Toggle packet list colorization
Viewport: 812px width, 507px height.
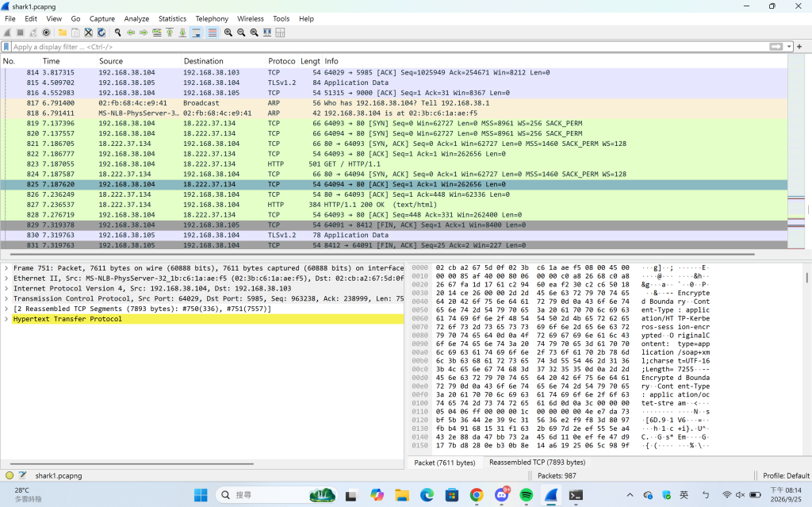click(213, 33)
